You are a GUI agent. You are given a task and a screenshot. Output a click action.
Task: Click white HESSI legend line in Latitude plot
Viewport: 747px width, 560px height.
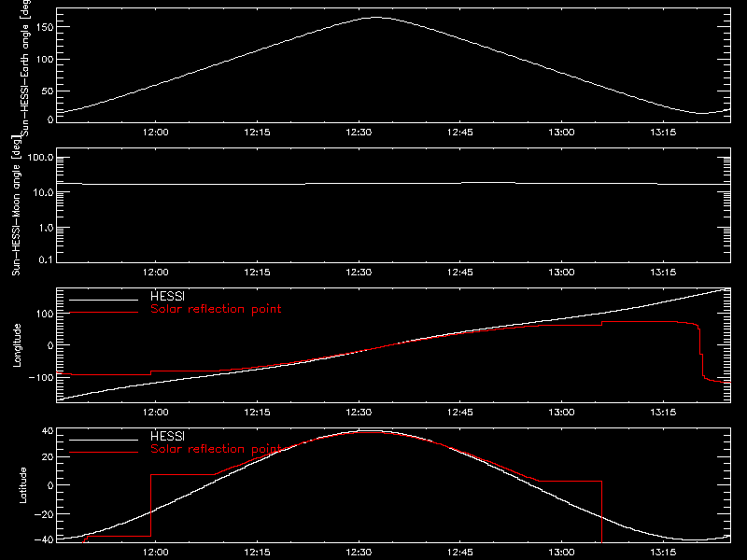[104, 440]
